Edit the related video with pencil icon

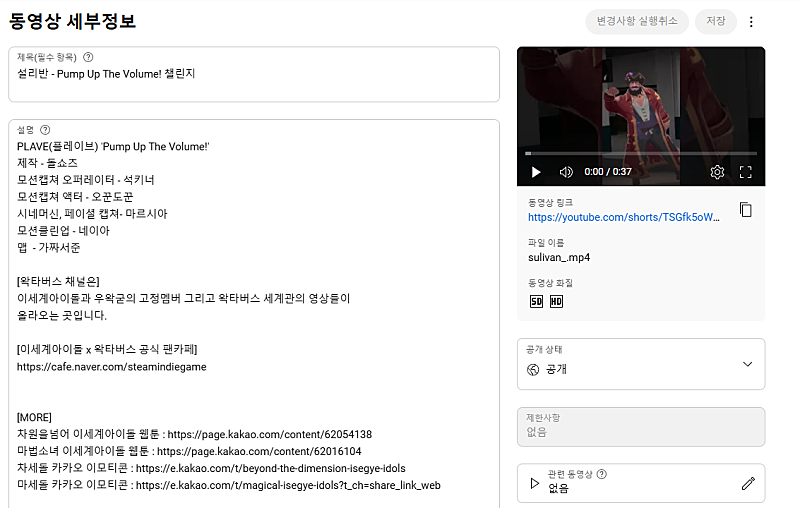[x=748, y=483]
